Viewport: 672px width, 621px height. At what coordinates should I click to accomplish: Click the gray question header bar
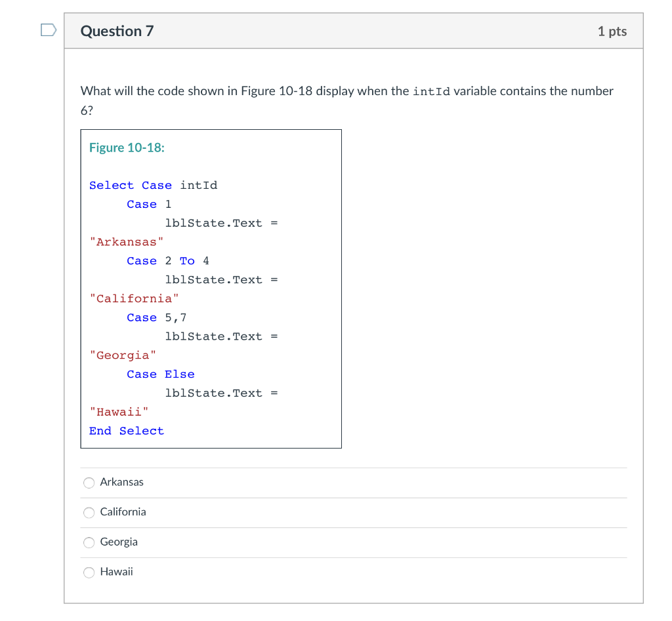pyautogui.click(x=361, y=30)
